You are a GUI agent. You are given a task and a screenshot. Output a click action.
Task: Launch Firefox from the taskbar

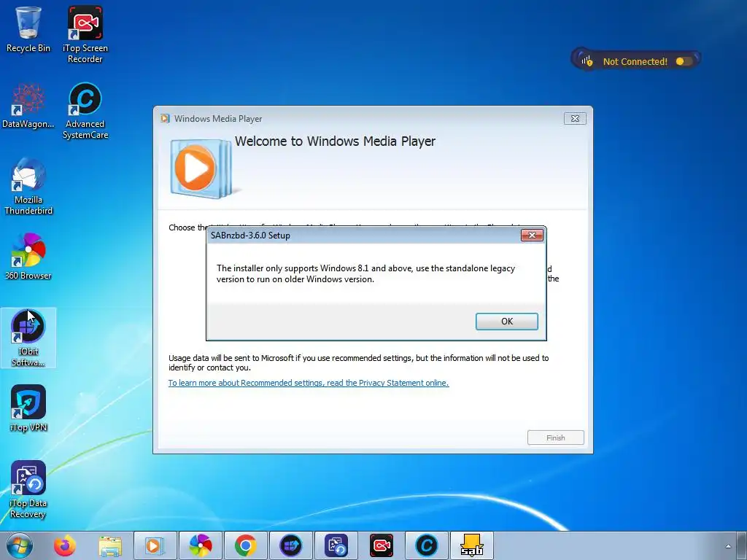pos(65,545)
